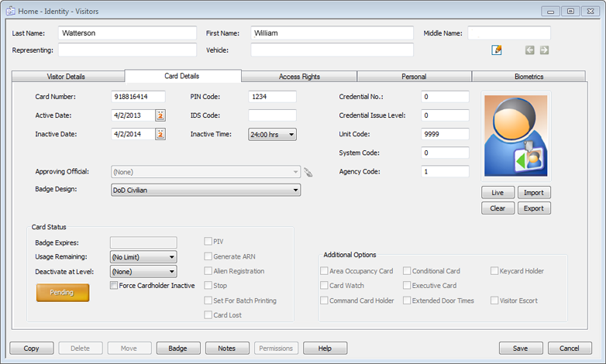Enable the Force Cardholder Inactive checkbox
Viewport: 606px width, 364px height.
pos(114,285)
